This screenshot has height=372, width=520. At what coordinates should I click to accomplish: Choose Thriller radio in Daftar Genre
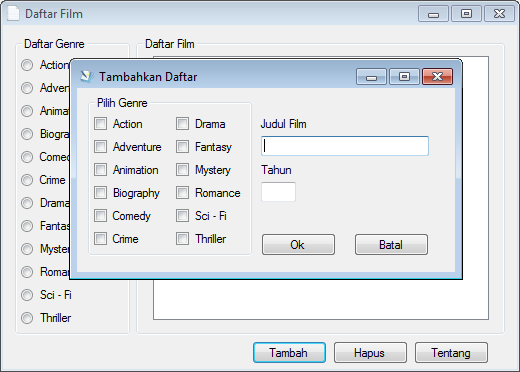tap(27, 318)
